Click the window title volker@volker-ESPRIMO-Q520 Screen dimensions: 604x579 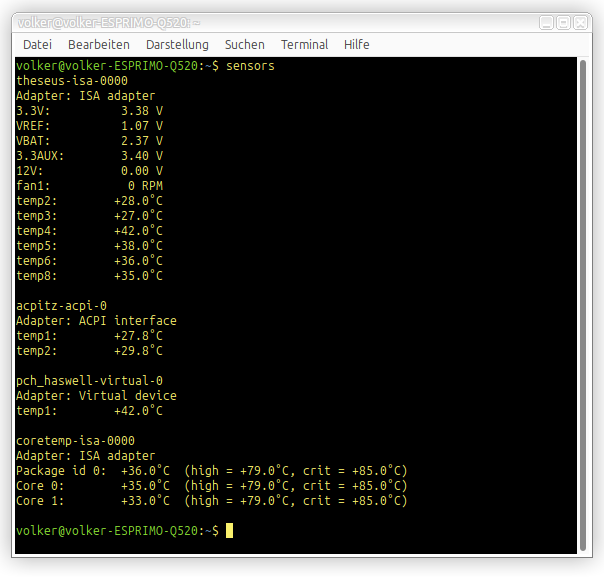(x=109, y=23)
